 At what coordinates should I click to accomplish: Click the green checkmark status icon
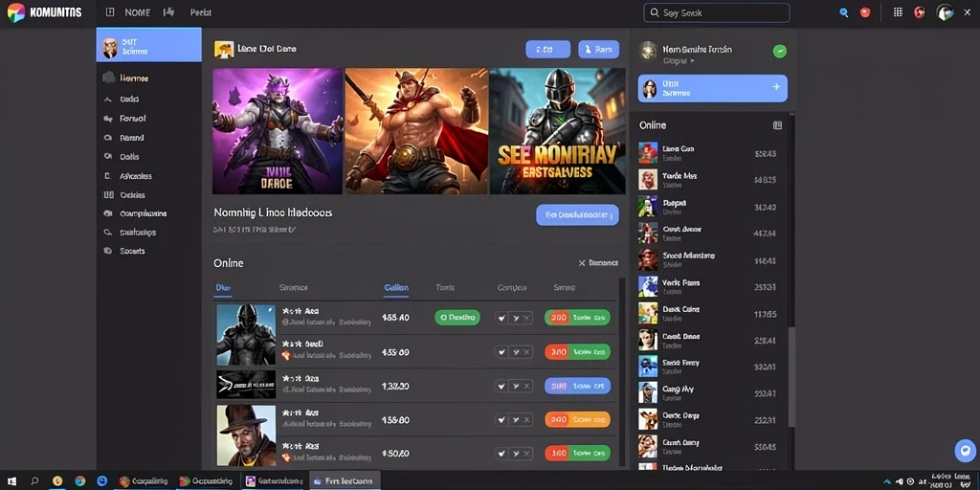pos(780,52)
